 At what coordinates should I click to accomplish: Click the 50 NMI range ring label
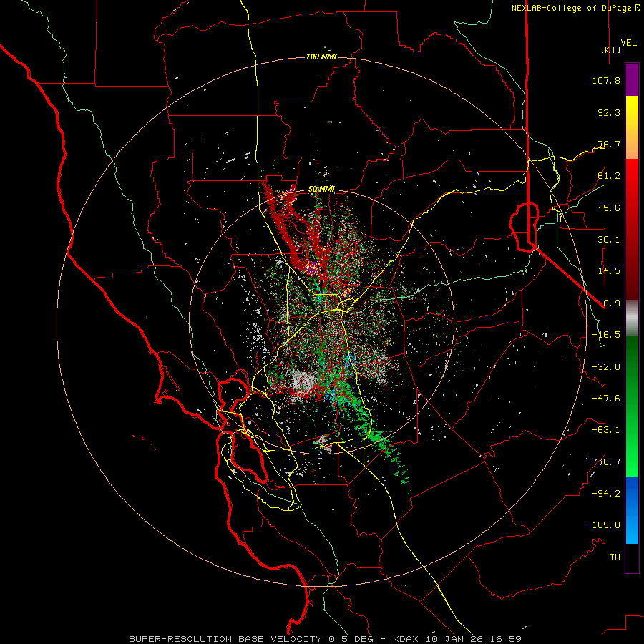321,190
